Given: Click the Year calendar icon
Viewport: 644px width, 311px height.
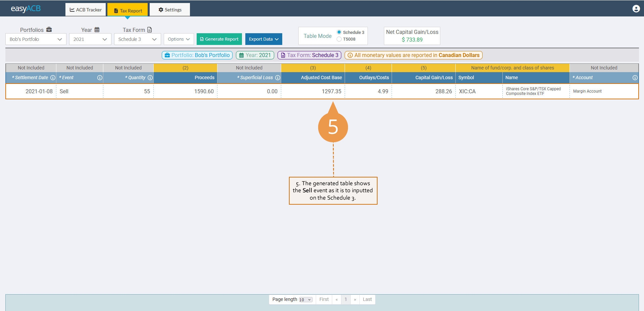Looking at the screenshot, I should 97,30.
